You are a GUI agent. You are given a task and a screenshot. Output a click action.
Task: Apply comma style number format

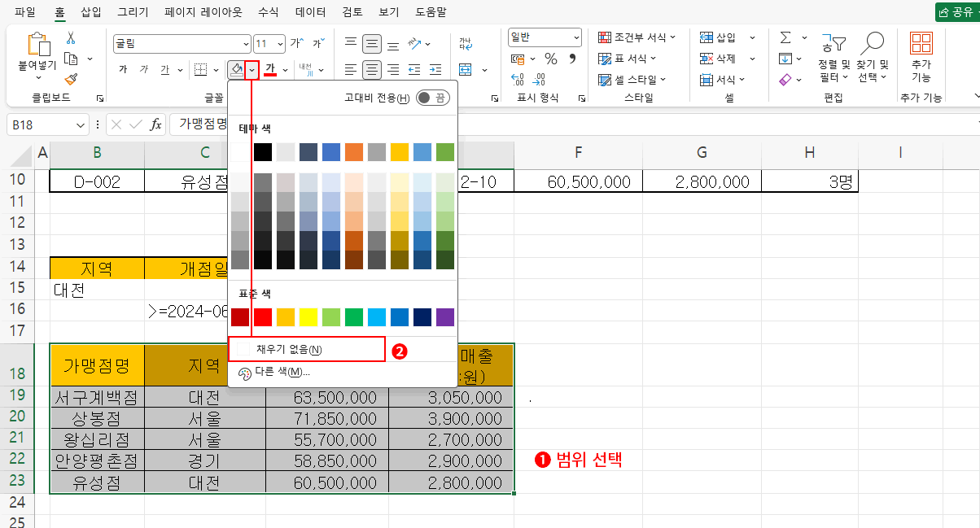tap(572, 59)
